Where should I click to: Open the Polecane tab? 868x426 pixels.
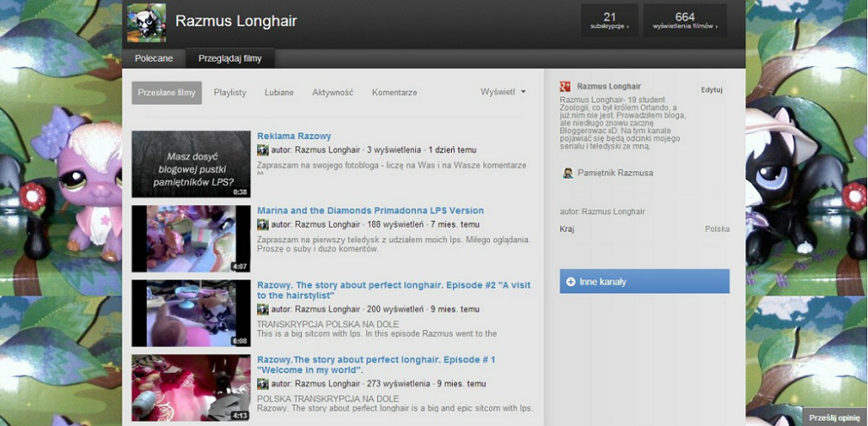point(154,58)
